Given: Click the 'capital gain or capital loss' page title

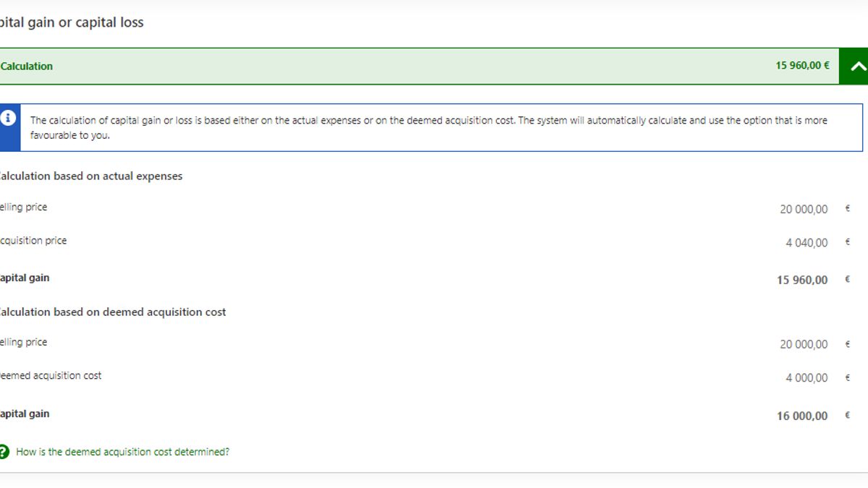Looking at the screenshot, I should [72, 22].
